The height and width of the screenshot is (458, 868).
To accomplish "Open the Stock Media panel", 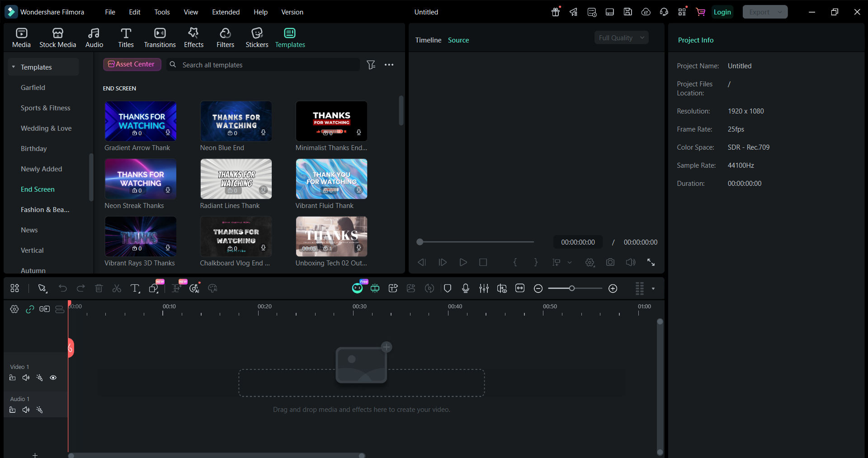I will [57, 38].
